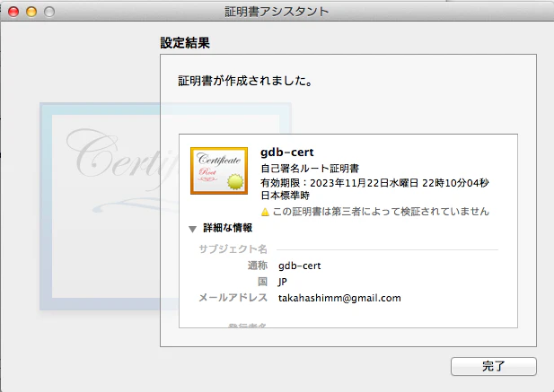Click the 詳細な情報 label

(x=227, y=228)
